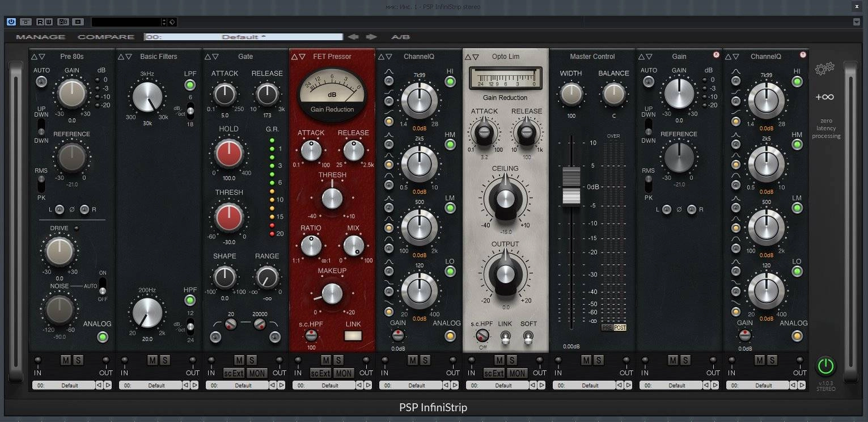This screenshot has height=422, width=868.
Task: Select PRE metering mode in Master Control
Action: click(x=607, y=328)
